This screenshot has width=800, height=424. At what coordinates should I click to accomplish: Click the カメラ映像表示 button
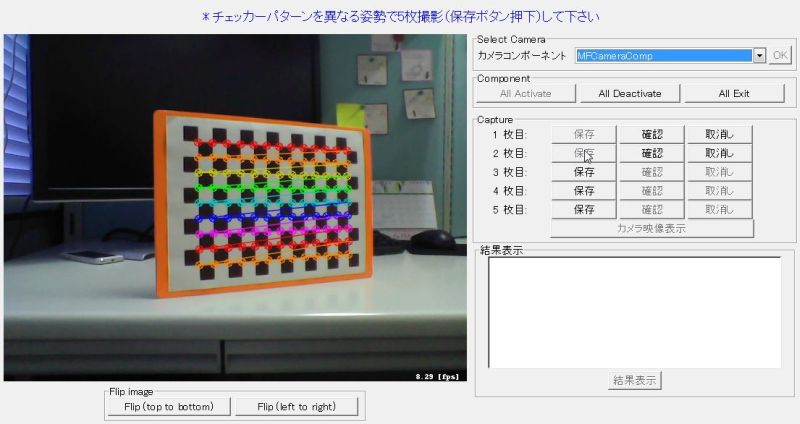(x=652, y=229)
